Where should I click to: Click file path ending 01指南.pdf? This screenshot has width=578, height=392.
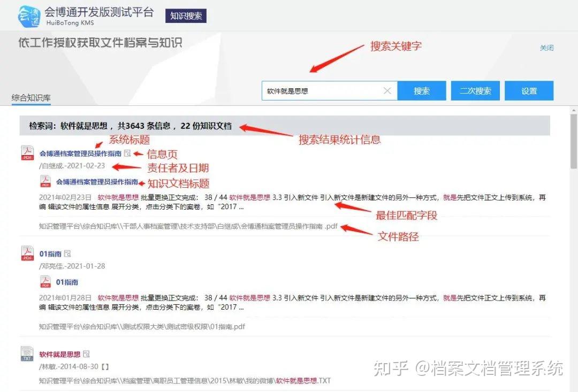point(142,326)
